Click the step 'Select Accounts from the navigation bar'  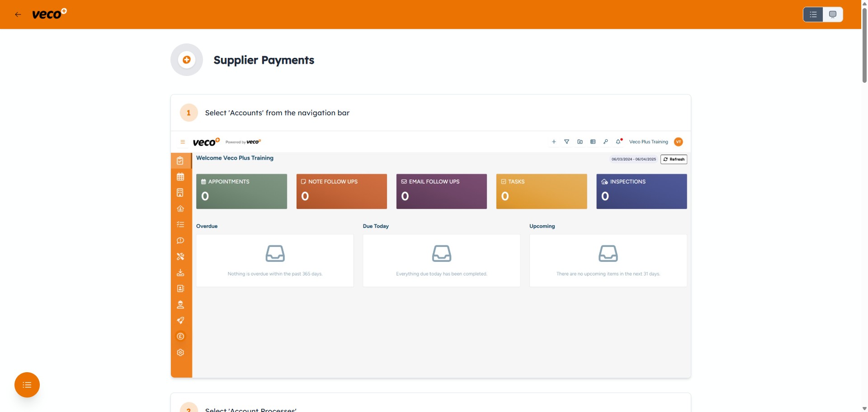(x=277, y=113)
